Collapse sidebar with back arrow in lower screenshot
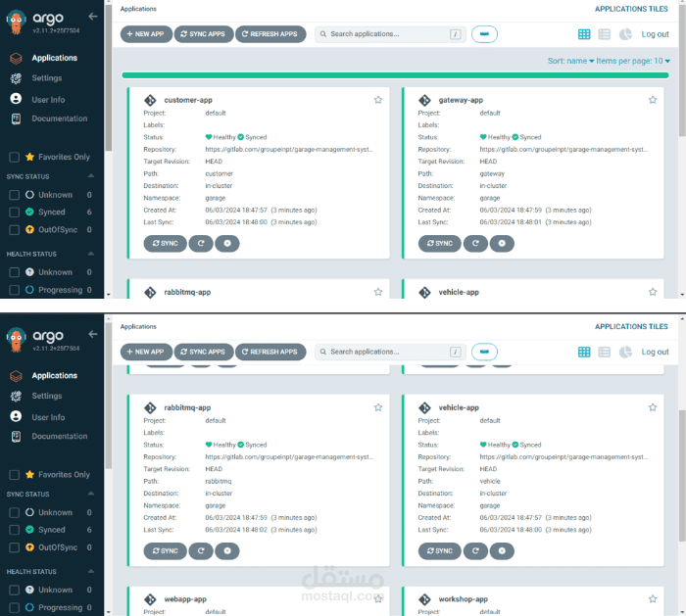686x616 pixels. (93, 335)
